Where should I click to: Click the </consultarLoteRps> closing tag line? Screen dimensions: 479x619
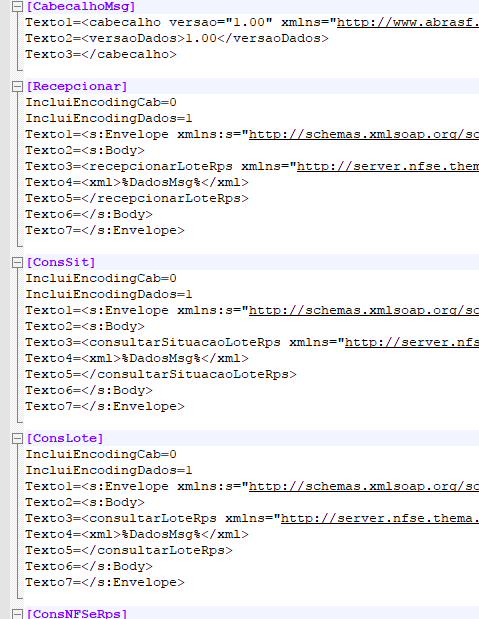(129, 551)
